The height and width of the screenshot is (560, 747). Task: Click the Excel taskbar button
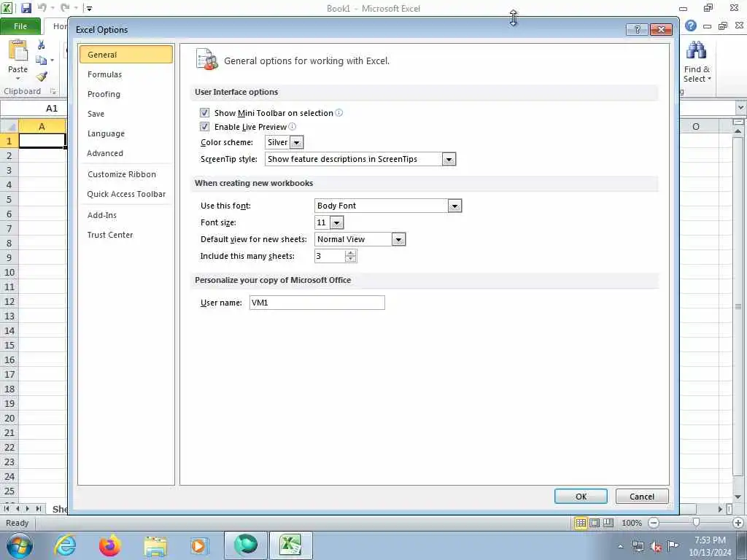[x=291, y=545]
